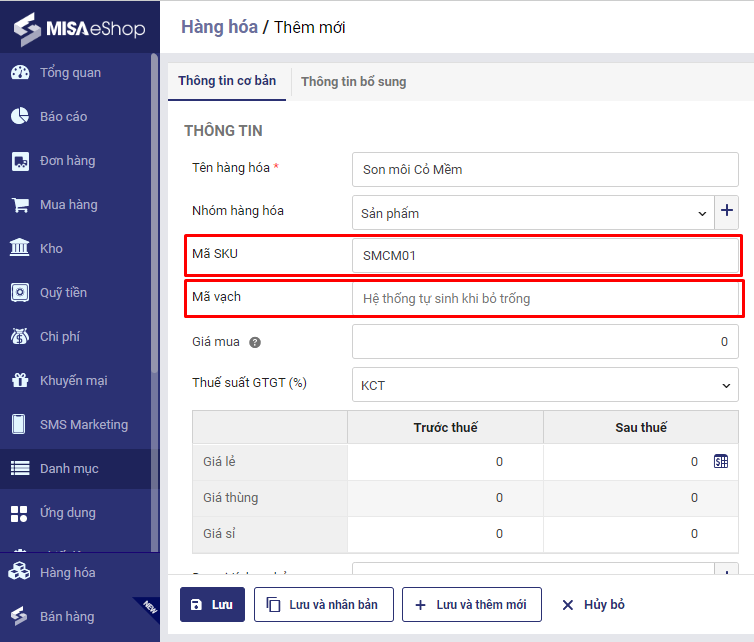The height and width of the screenshot is (642, 754).
Task: Click Lưu và thêm mới button
Action: click(472, 604)
